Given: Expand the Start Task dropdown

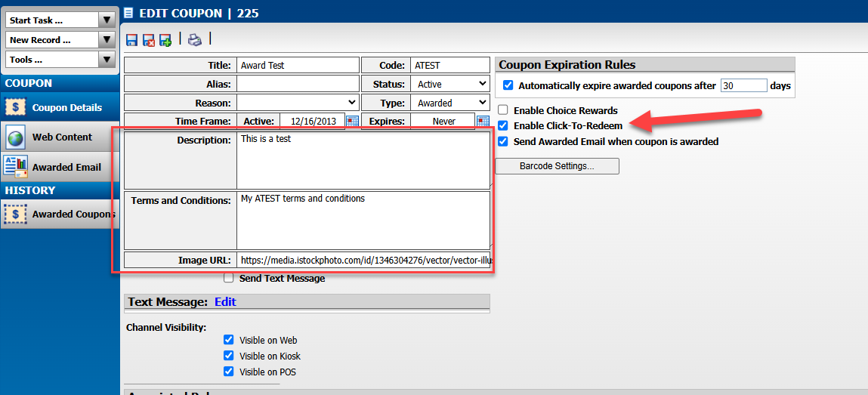Looking at the screenshot, I should click(x=60, y=20).
